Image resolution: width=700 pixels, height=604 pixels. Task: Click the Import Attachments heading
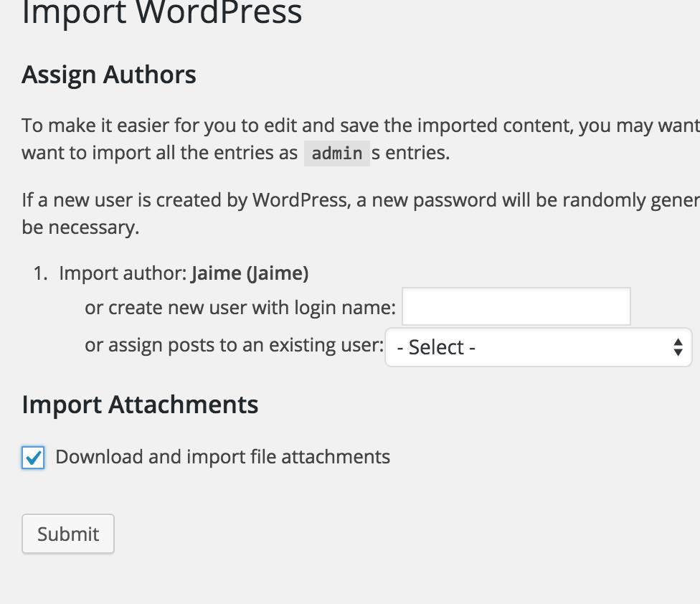pyautogui.click(x=140, y=405)
